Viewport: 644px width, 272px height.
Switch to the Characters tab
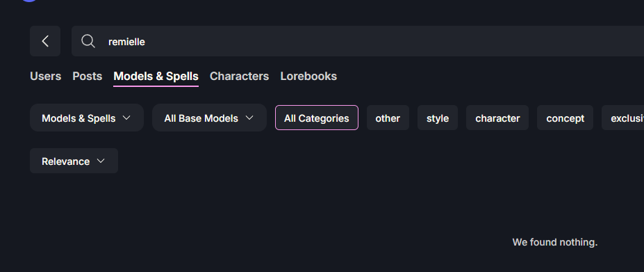tap(240, 76)
